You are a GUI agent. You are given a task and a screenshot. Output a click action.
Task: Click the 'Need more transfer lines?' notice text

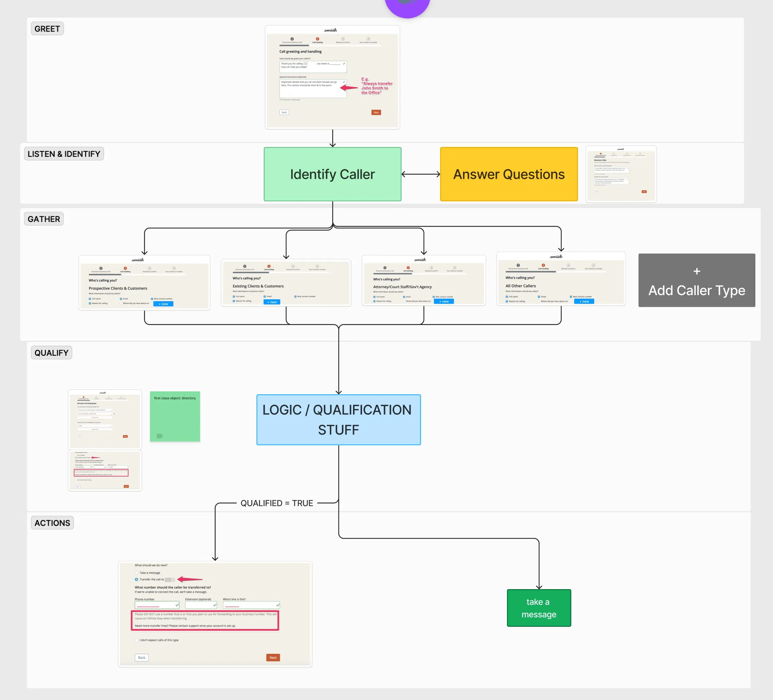[x=185, y=626]
